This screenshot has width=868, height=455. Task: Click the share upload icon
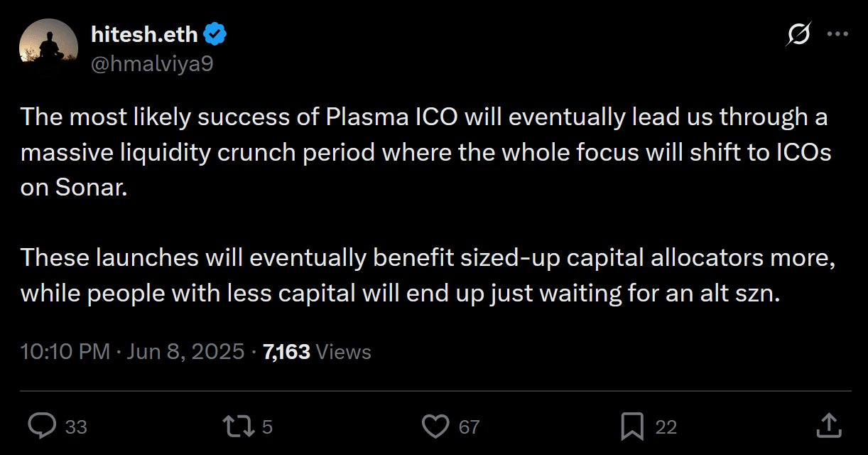point(828,426)
